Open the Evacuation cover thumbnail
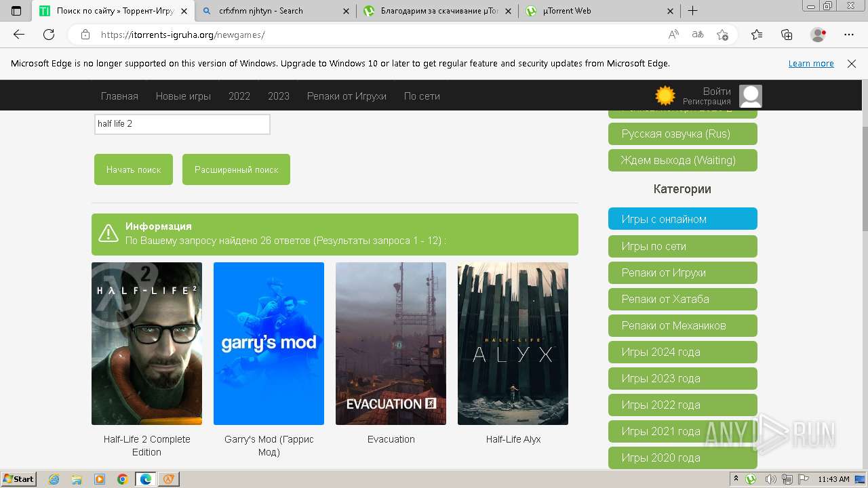This screenshot has height=488, width=868. click(391, 344)
